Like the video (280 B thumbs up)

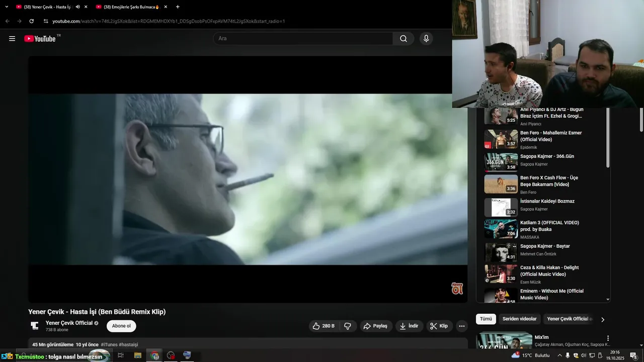coord(323,326)
